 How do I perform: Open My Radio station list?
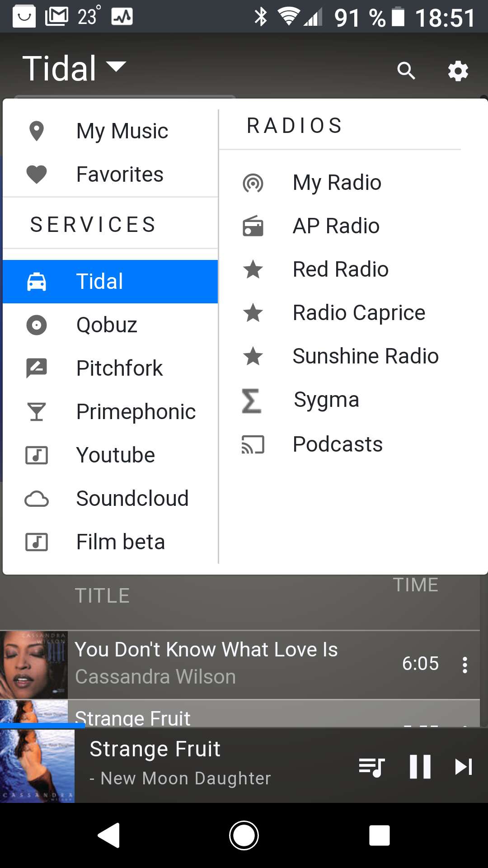(x=340, y=183)
